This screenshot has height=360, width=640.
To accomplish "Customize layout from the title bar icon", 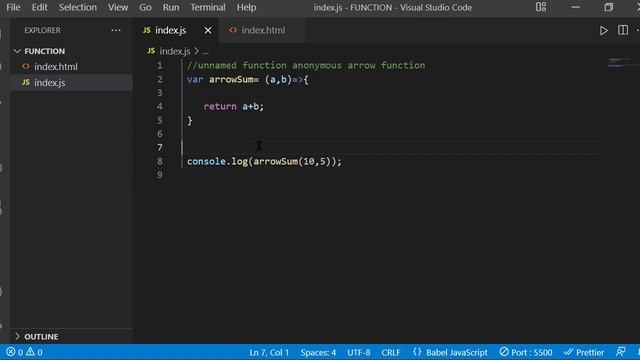I will (541, 7).
